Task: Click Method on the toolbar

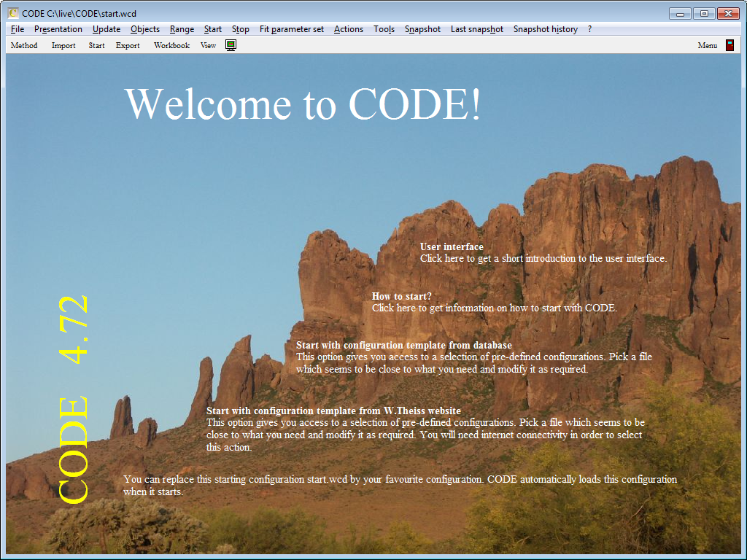Action: pos(23,45)
